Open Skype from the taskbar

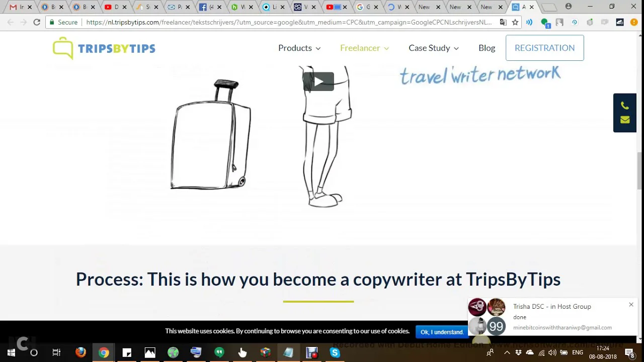pos(335,353)
